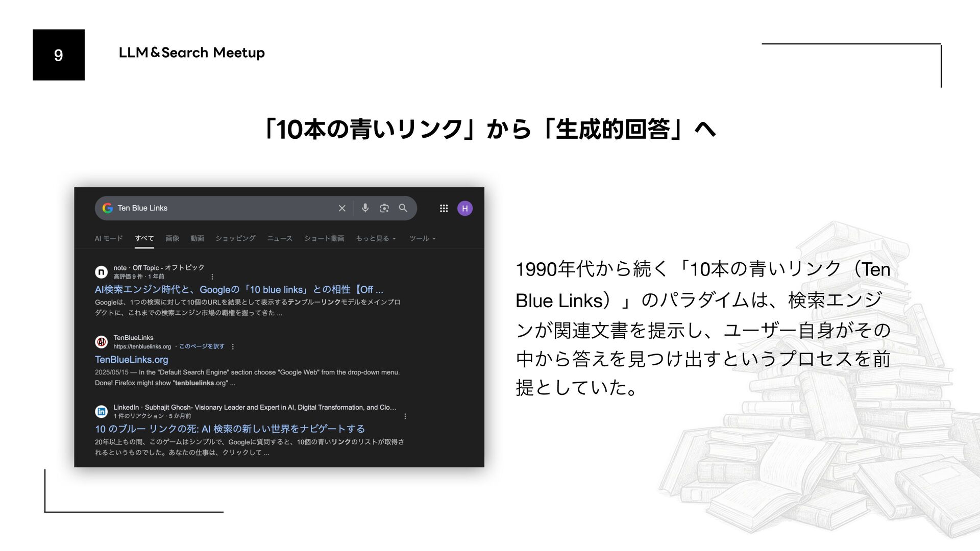
Task: Click the purple H account avatar
Action: 465,208
